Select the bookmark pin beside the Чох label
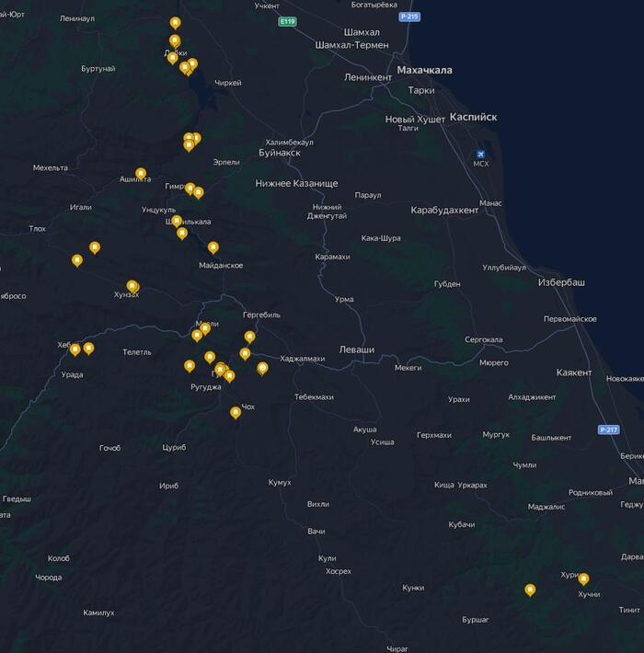Viewport: 644px width, 653px height. 236,412
